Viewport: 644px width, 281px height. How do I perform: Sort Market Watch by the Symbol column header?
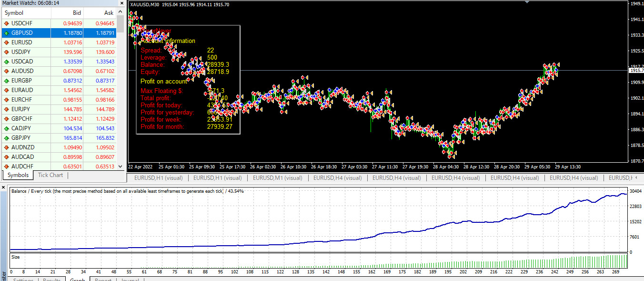[x=26, y=13]
